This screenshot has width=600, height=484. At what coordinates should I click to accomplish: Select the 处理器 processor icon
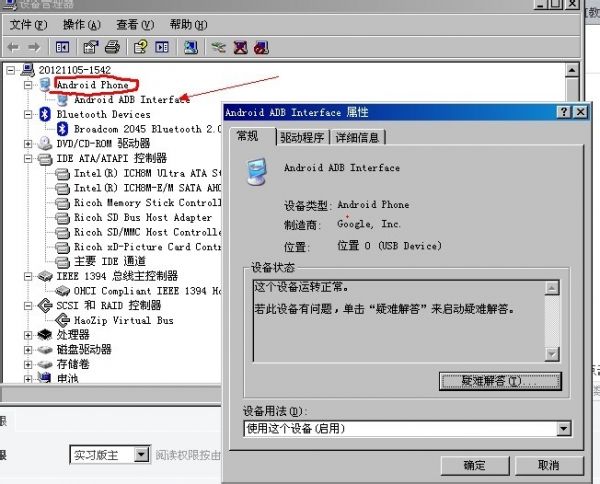coord(45,335)
